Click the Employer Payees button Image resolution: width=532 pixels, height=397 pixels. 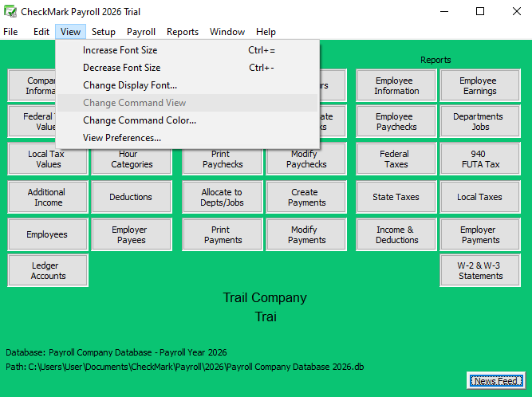click(132, 234)
